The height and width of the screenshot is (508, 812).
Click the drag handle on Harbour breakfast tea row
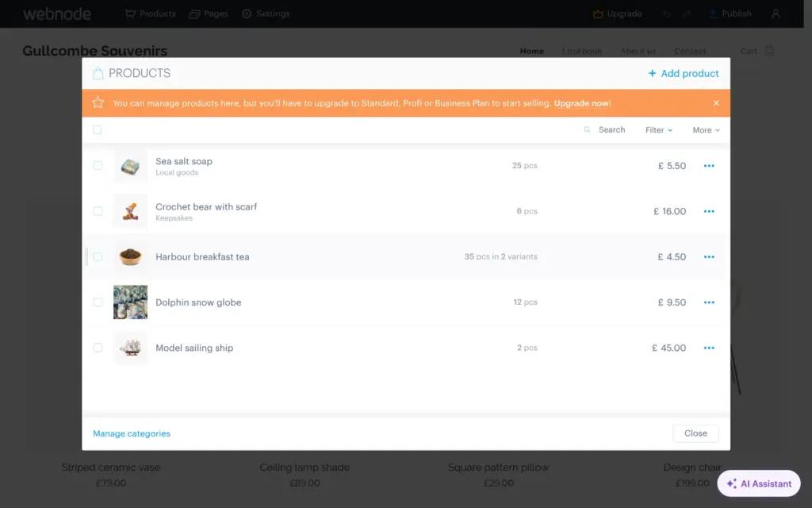(86, 256)
